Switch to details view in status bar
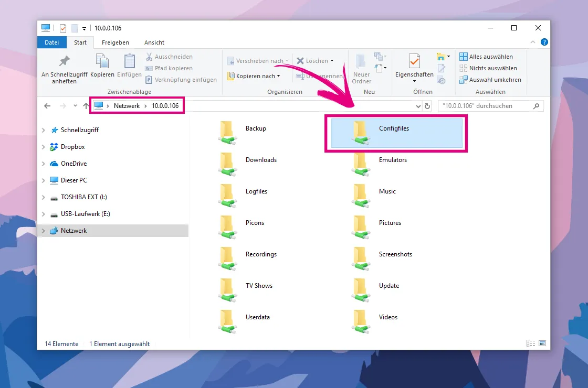This screenshot has height=388, width=588. coord(530,343)
